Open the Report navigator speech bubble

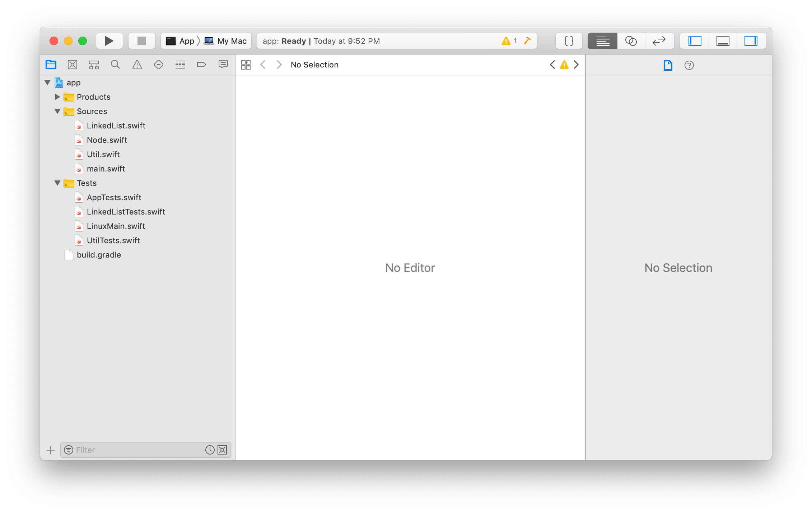coord(223,65)
